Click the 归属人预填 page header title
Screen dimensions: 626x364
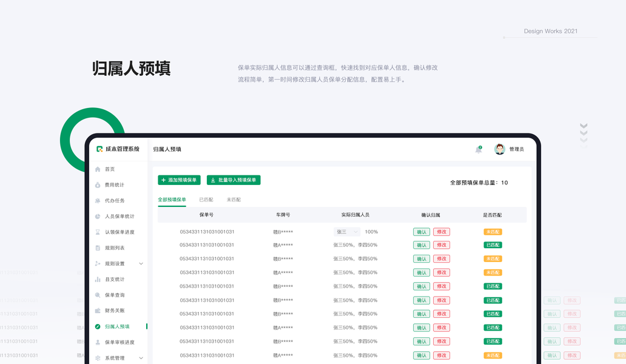167,149
